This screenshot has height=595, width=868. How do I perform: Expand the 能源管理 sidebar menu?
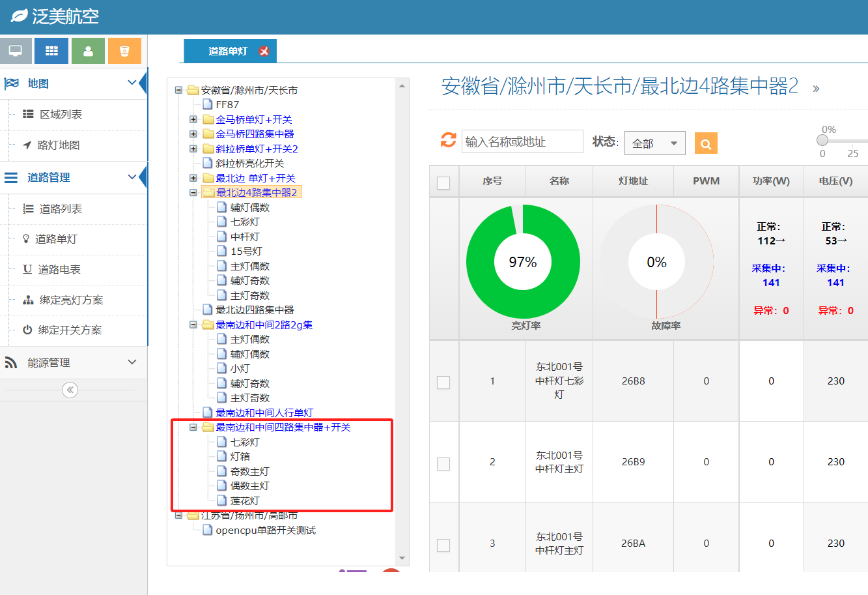(x=73, y=362)
